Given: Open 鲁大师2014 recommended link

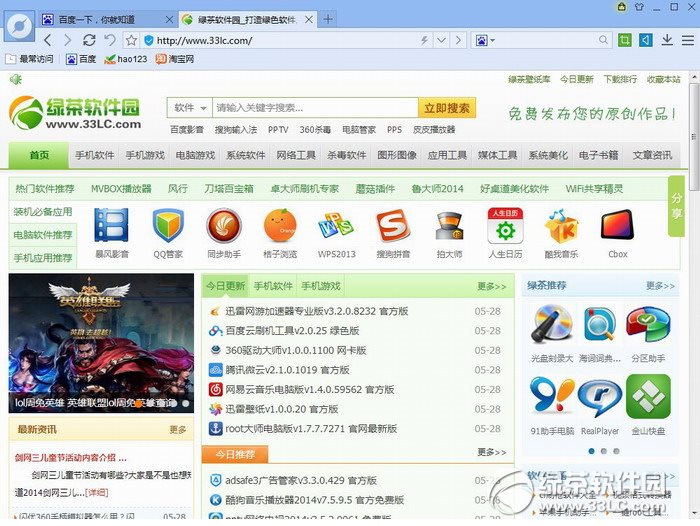Looking at the screenshot, I should coord(438,189).
